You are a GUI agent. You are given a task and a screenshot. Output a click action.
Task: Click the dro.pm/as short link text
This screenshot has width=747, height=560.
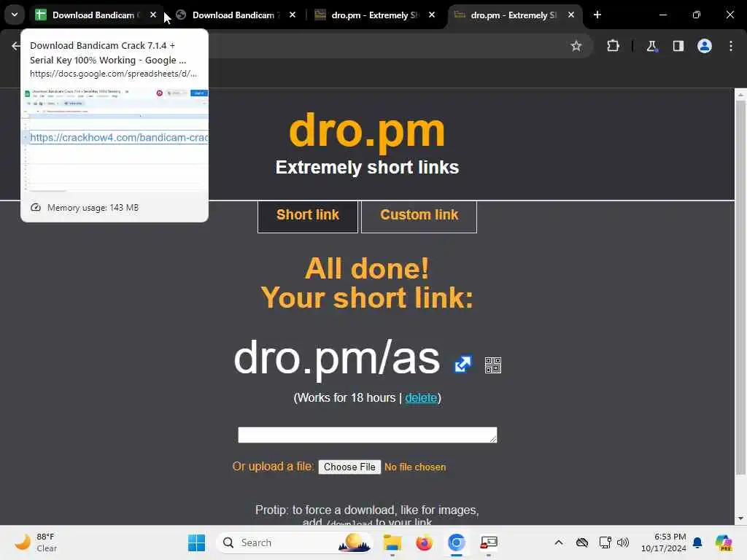[x=336, y=359]
